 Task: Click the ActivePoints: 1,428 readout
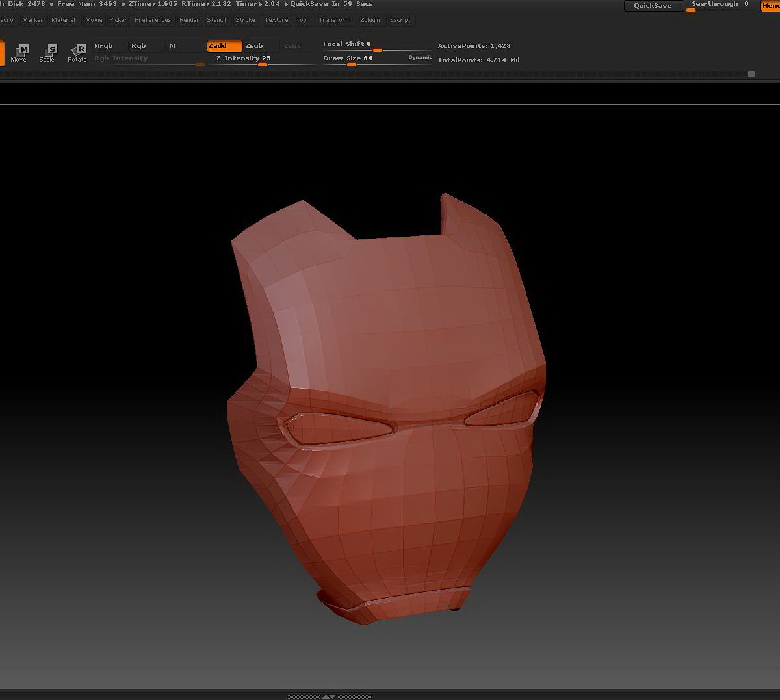coord(474,46)
